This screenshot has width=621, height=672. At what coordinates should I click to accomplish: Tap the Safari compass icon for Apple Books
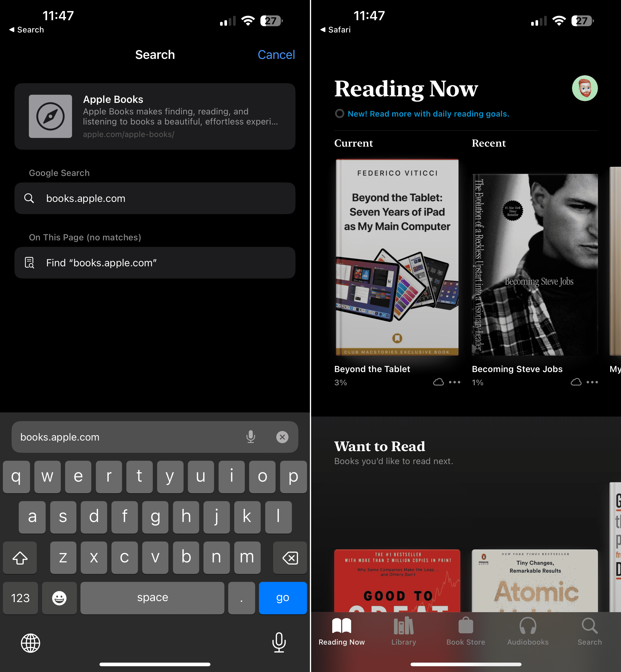pyautogui.click(x=50, y=116)
